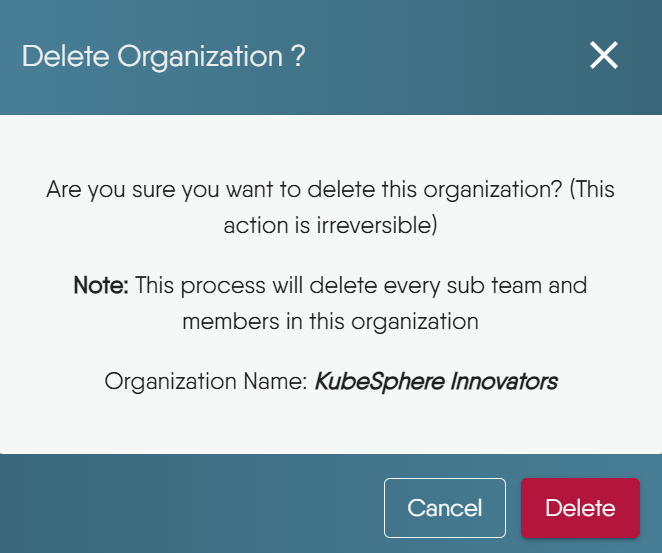Select the bold "Note:" label

tap(101, 286)
